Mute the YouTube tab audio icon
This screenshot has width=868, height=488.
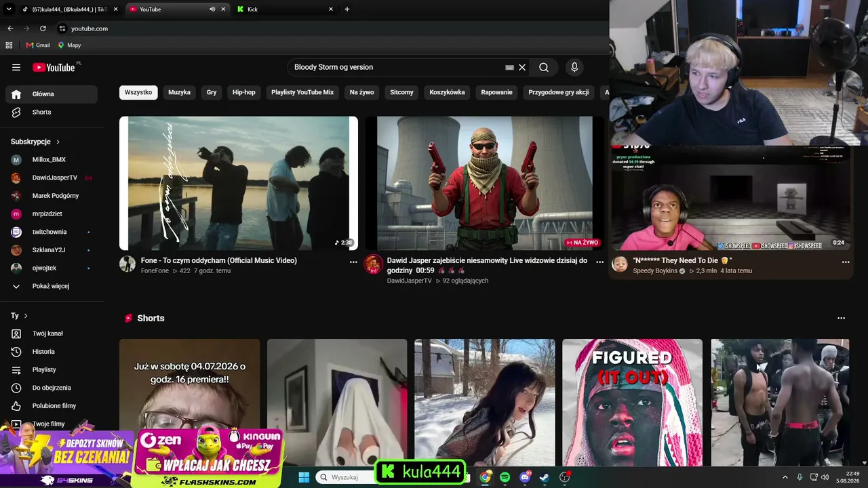212,9
